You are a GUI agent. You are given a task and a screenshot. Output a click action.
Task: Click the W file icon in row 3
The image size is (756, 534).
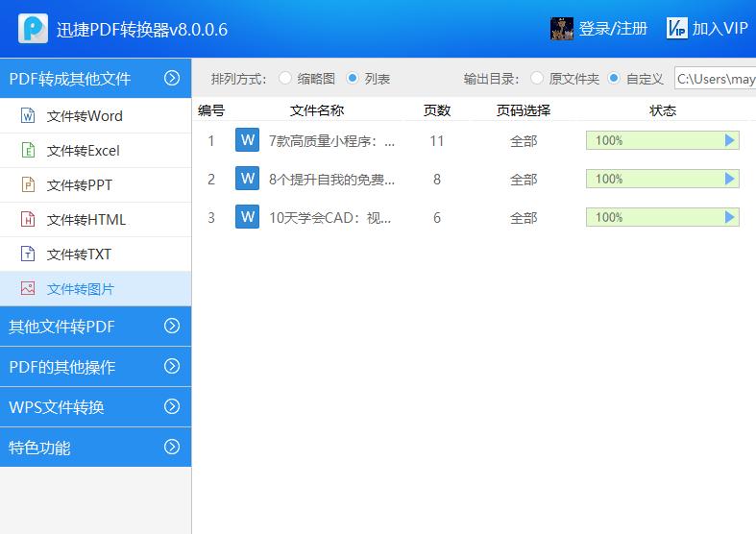247,216
